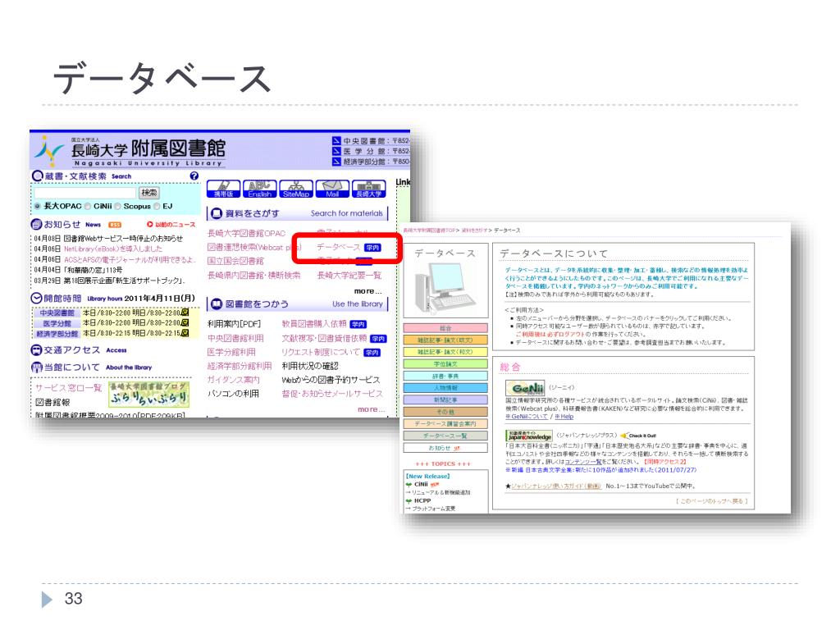Open the ぶらりらいぶらり blog banner
The height and width of the screenshot is (630, 840).
[149, 395]
